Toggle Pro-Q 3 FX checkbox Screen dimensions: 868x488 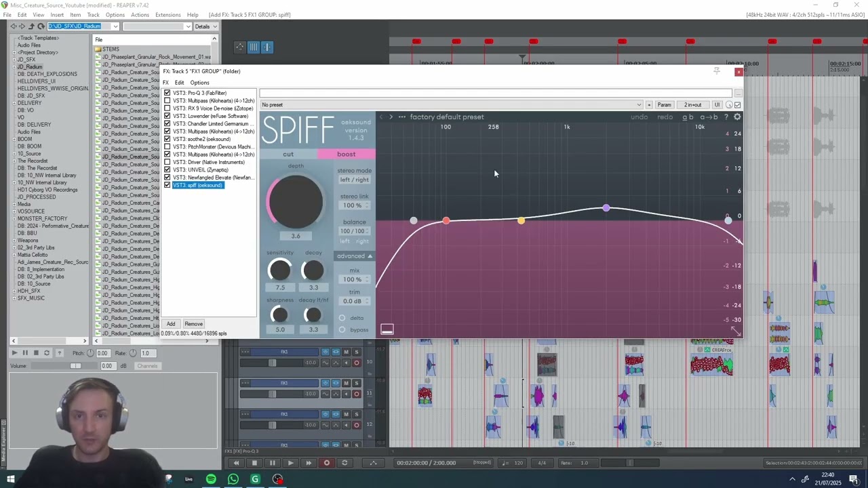coord(167,93)
